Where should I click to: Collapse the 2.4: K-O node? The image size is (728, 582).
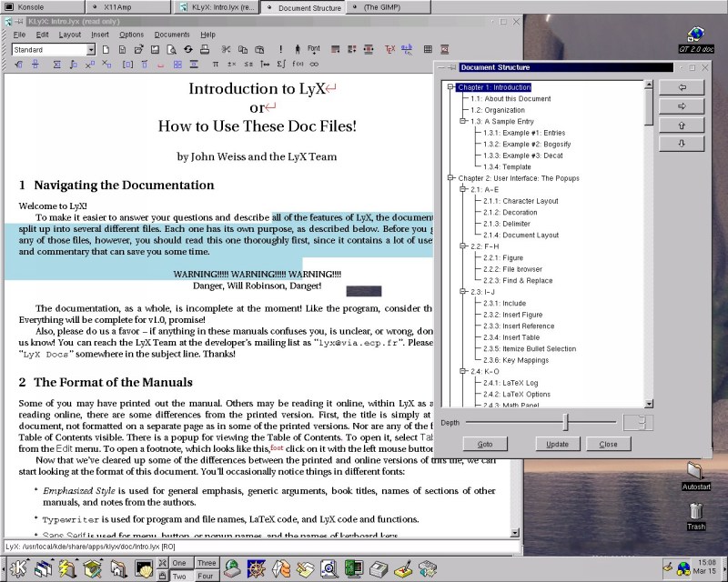coord(463,371)
